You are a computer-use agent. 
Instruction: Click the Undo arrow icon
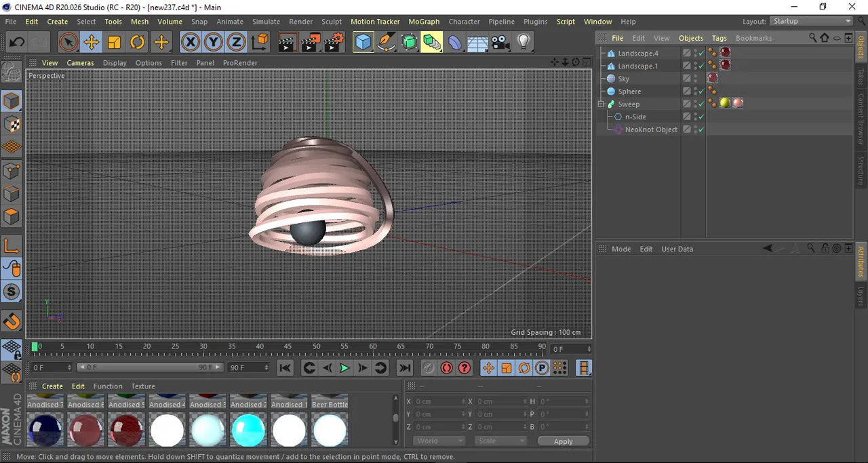pos(16,43)
